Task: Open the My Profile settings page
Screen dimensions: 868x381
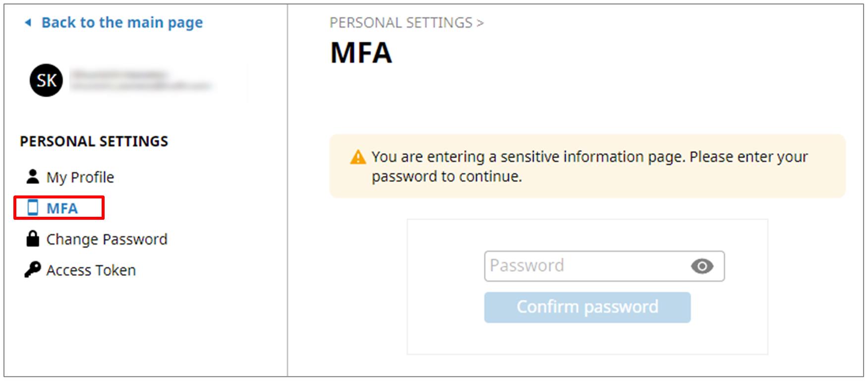Action: [80, 177]
